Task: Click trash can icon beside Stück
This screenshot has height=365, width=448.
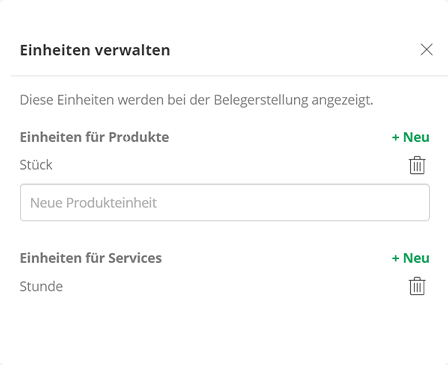Action: coord(417,165)
